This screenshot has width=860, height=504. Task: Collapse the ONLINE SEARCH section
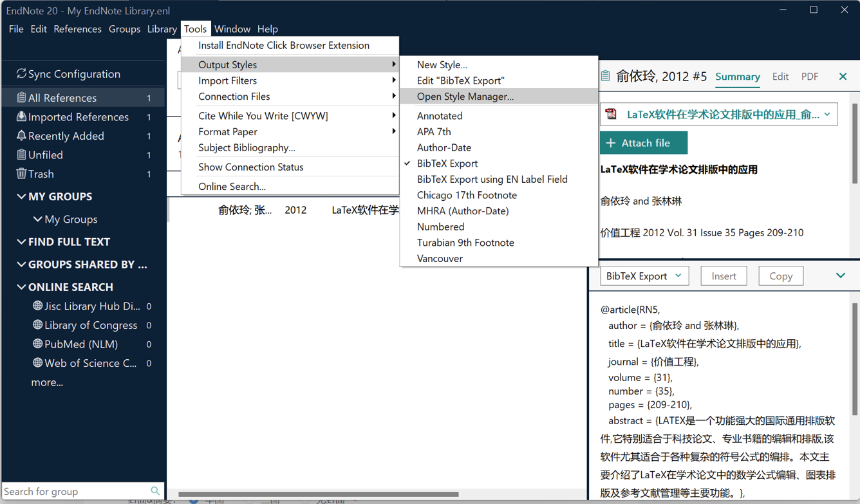point(21,286)
